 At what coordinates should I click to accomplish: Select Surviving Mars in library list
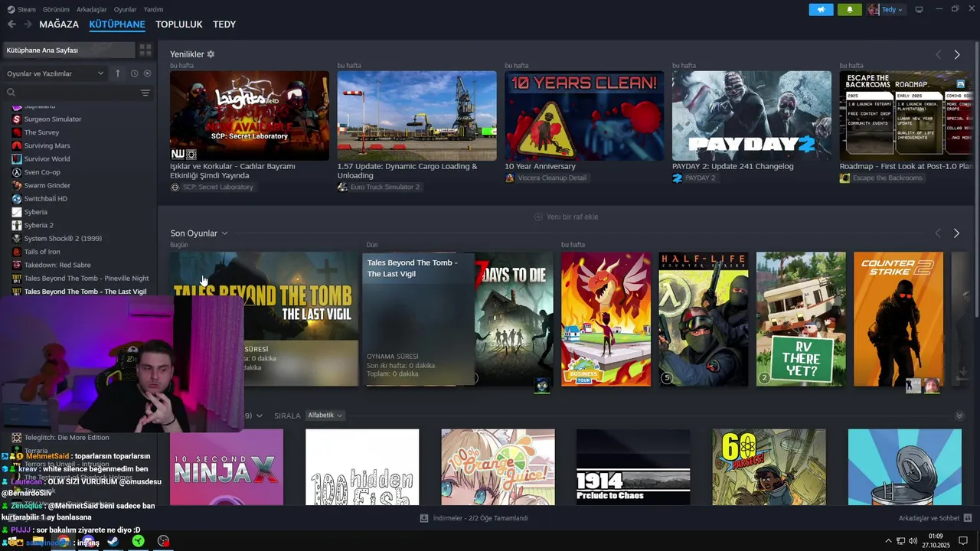(47, 145)
